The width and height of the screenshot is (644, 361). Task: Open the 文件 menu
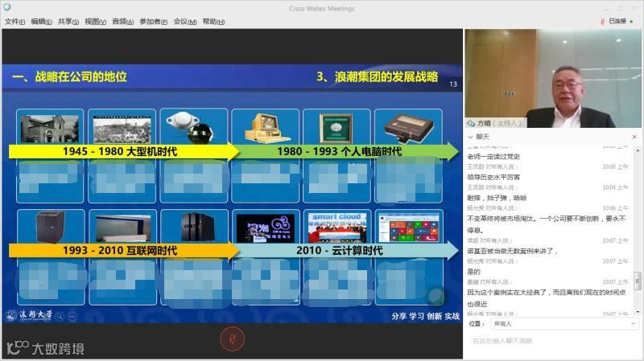pyautogui.click(x=14, y=22)
